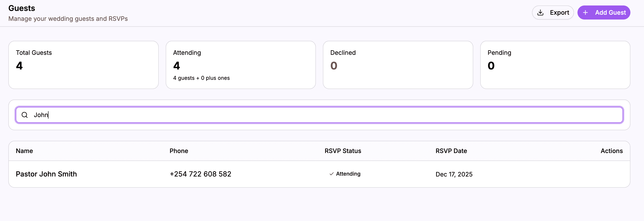Switch to the Name column header
Screen dimensions: 644x221
[24, 151]
